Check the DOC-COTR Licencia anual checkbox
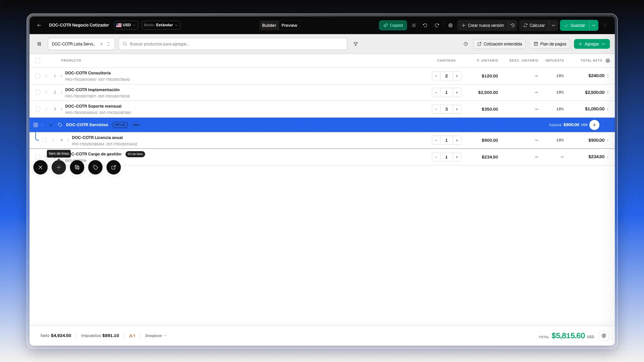 point(44,140)
